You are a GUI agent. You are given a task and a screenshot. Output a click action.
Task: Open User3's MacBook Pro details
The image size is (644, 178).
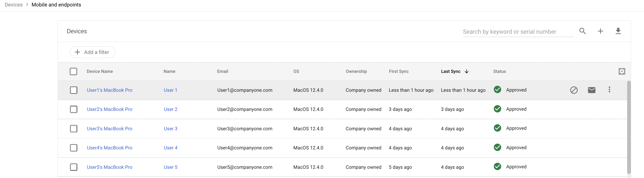click(109, 128)
